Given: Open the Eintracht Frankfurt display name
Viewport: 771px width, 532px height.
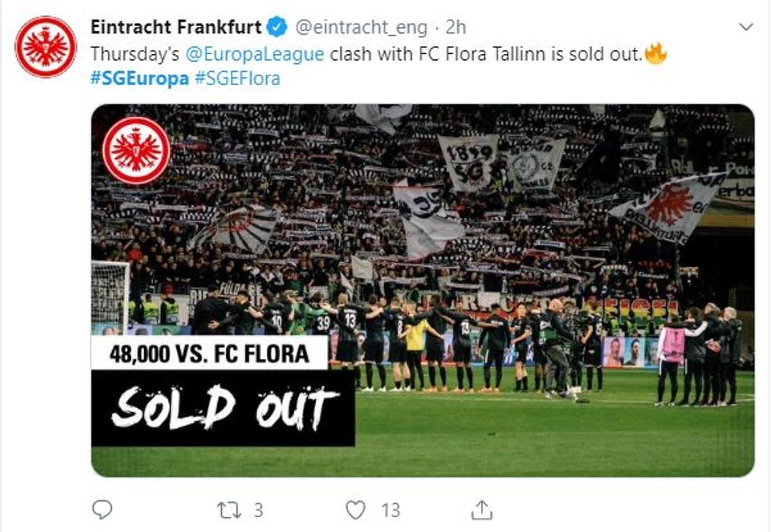Looking at the screenshot, I should pyautogui.click(x=176, y=27).
